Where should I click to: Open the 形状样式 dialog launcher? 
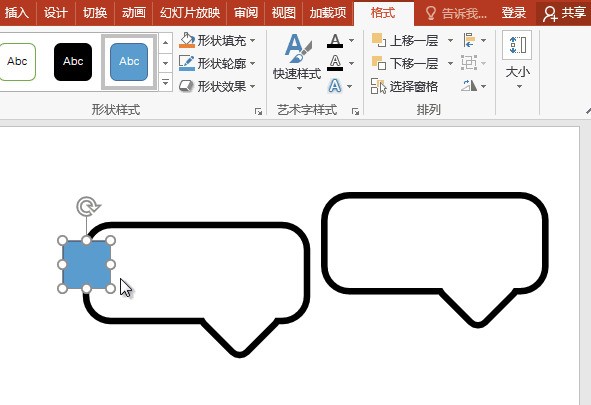tap(258, 111)
